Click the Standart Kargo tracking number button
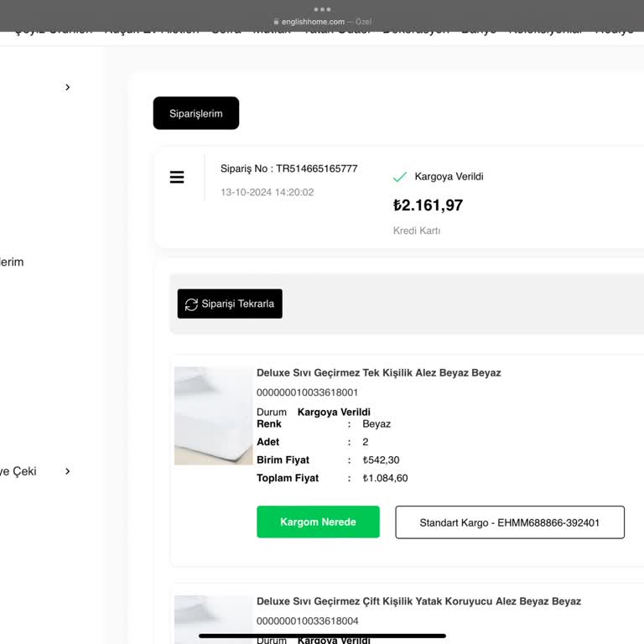The image size is (644, 644). [x=510, y=522]
